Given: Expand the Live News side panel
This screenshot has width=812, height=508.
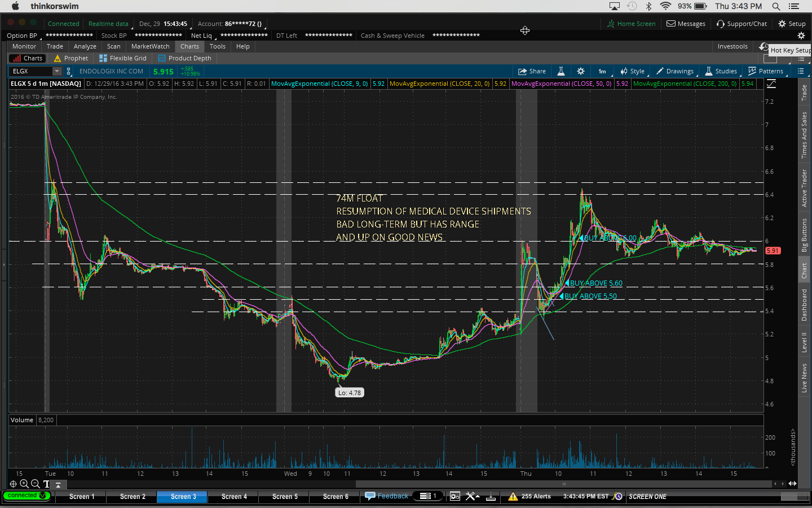Looking at the screenshot, I should [805, 378].
